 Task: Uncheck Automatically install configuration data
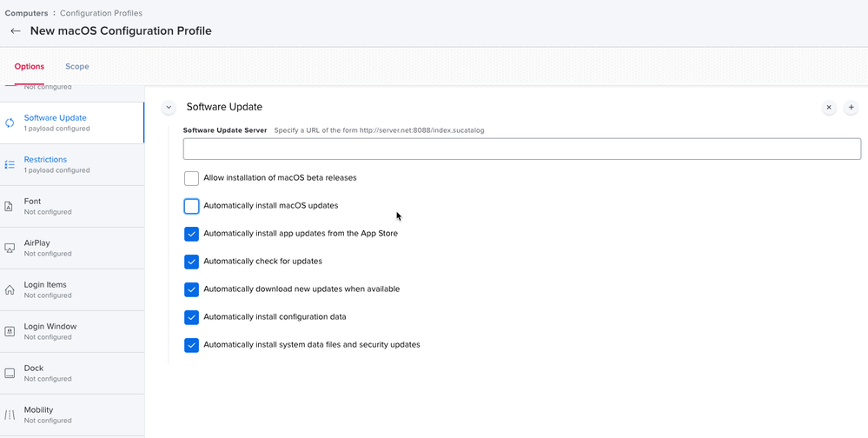coord(191,317)
